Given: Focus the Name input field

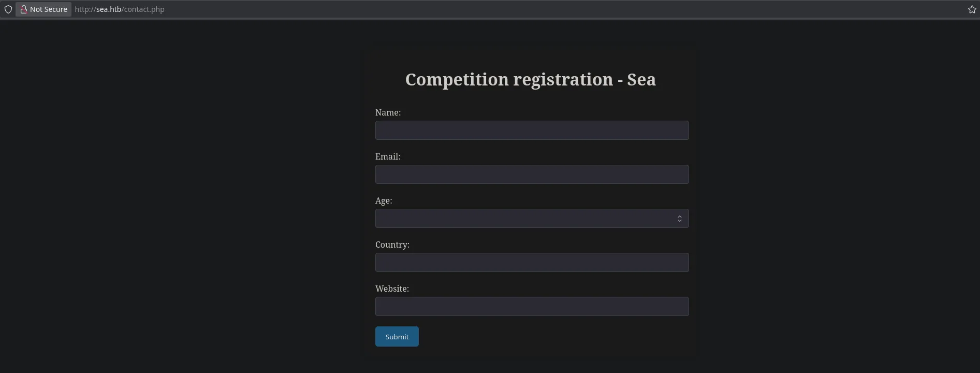Looking at the screenshot, I should 532,131.
